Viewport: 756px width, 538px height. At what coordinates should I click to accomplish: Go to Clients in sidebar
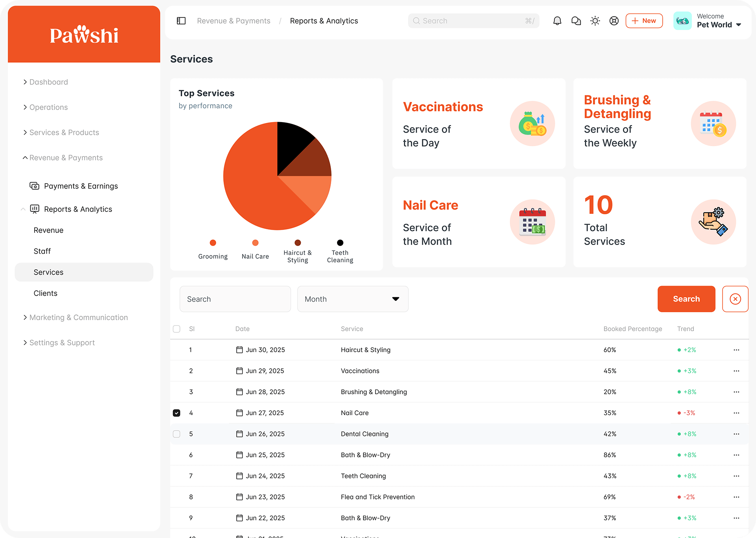[x=46, y=293]
